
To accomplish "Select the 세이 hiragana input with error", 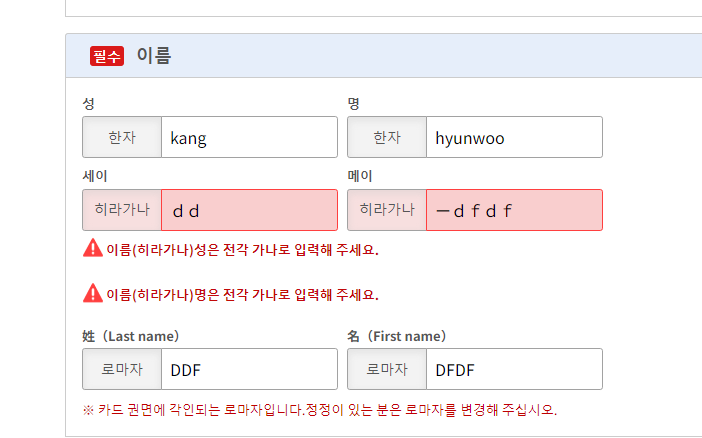I will (x=249, y=210).
